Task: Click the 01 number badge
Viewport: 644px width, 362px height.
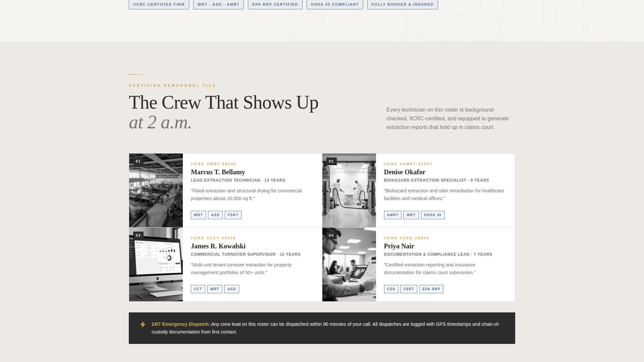Action: [138, 161]
